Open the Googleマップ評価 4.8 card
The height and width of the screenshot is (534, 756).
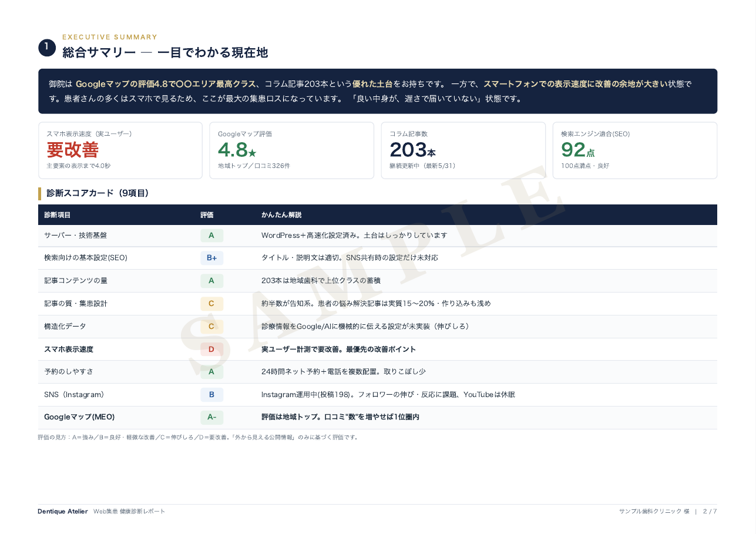tap(292, 150)
